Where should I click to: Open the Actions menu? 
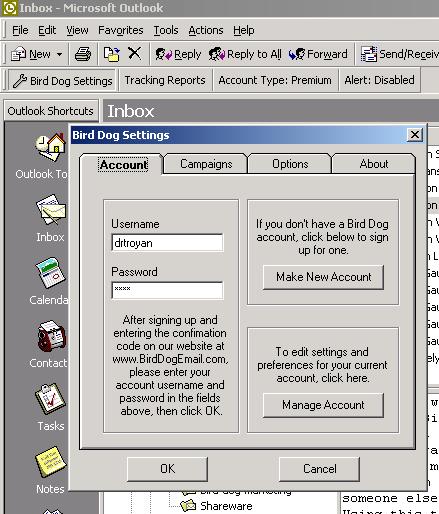point(206,30)
